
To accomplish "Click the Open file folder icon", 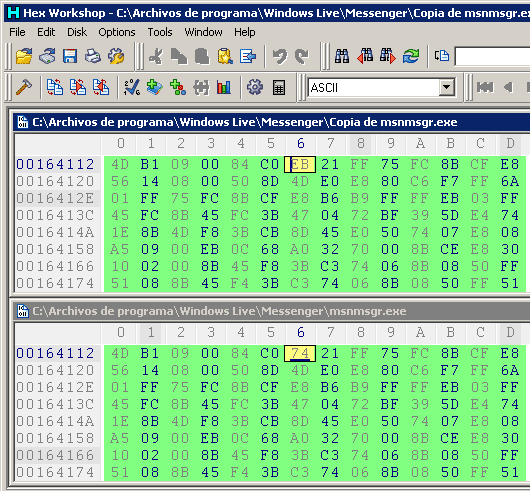I will (24, 56).
